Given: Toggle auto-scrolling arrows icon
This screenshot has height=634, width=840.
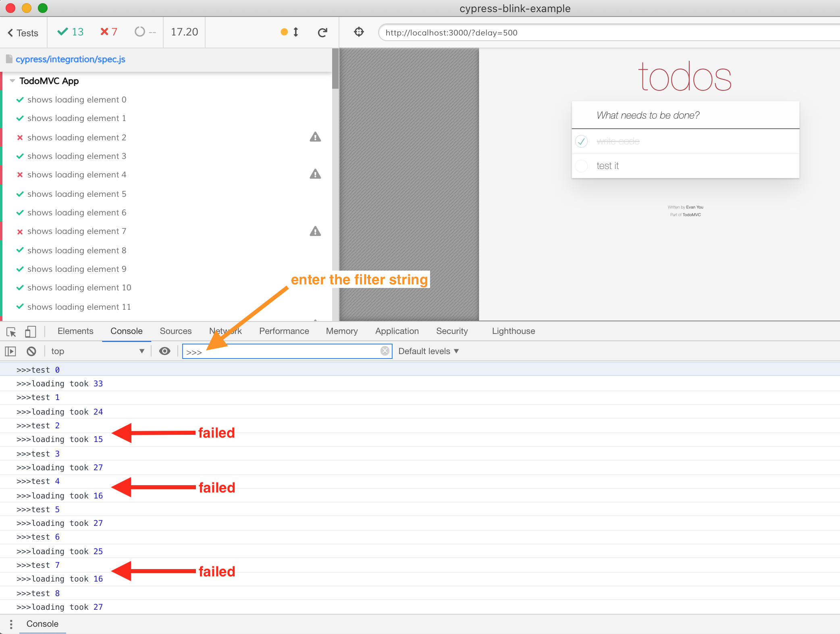Looking at the screenshot, I should pos(295,32).
